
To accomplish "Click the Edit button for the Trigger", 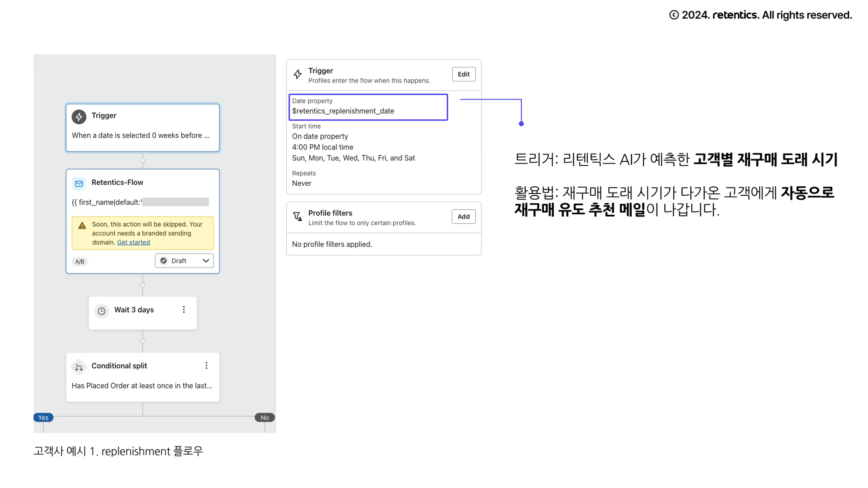I will coord(463,74).
